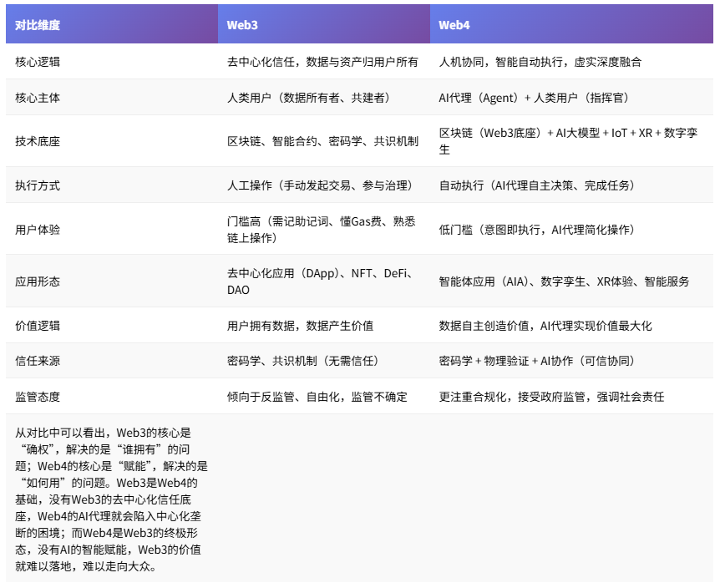This screenshot has width=720, height=588.
Task: Click the Web4 column header
Action: point(454,25)
